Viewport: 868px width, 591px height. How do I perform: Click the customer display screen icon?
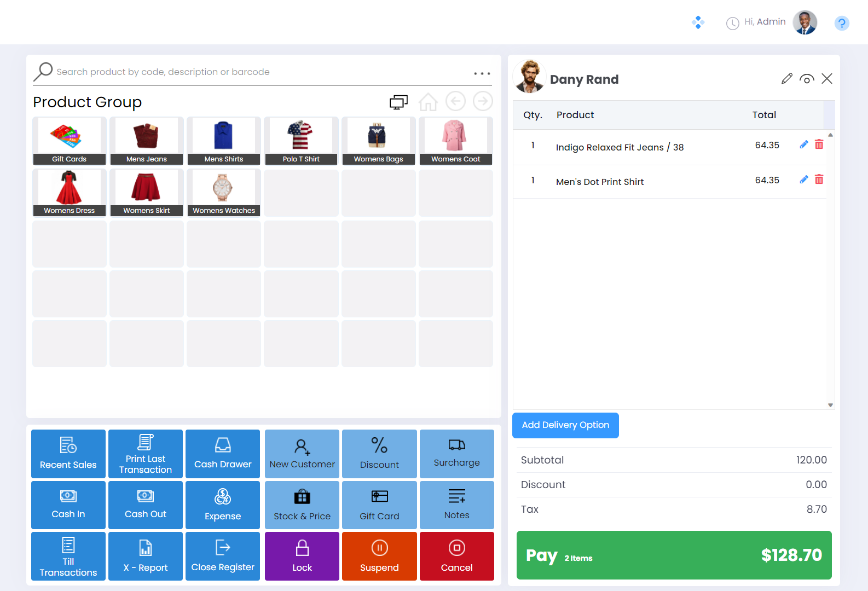pos(398,102)
